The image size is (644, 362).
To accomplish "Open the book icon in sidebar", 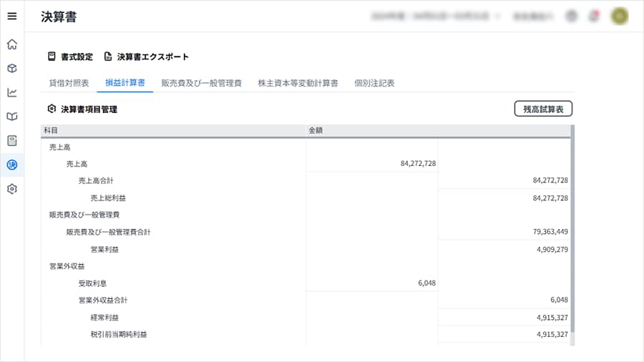I will point(12,117).
